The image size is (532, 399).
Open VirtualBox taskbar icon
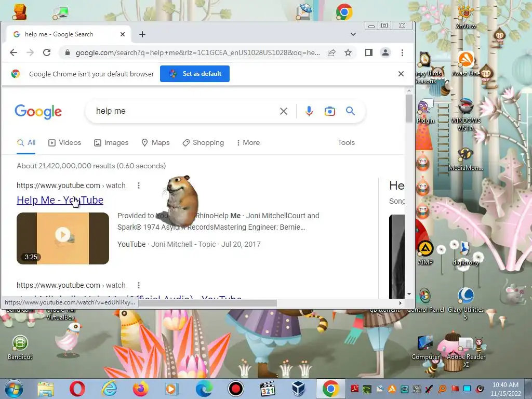click(x=299, y=389)
